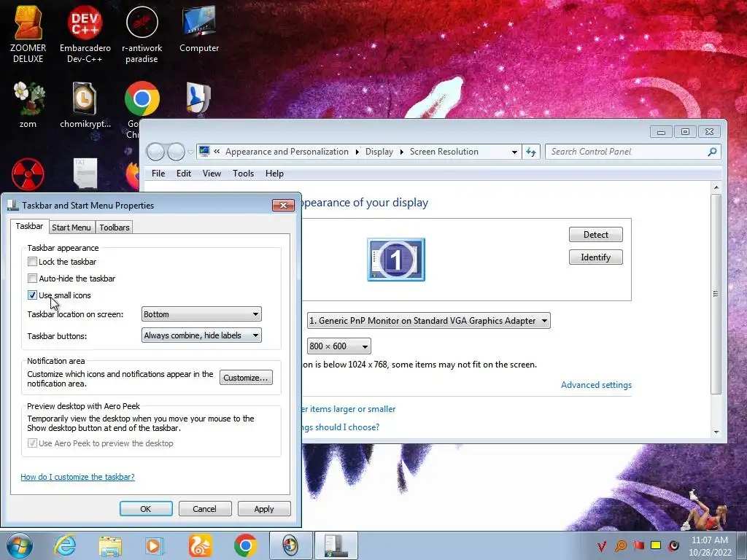
Task: Open the Help menu
Action: point(274,174)
